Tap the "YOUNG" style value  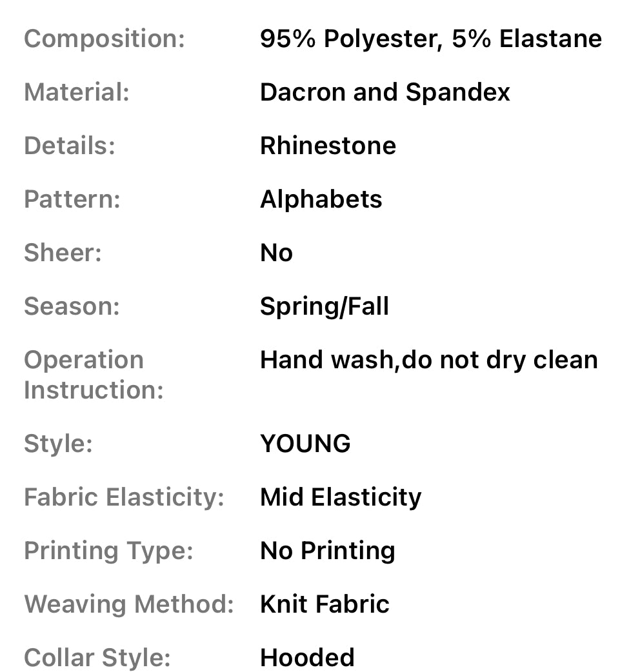305,444
